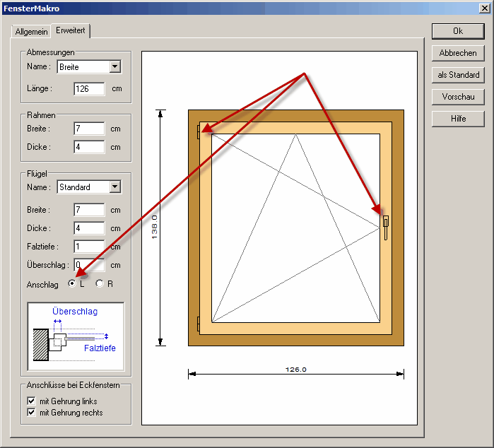Select Anschlag R radio button
Image resolution: width=494 pixels, height=448 pixels.
coord(100,283)
